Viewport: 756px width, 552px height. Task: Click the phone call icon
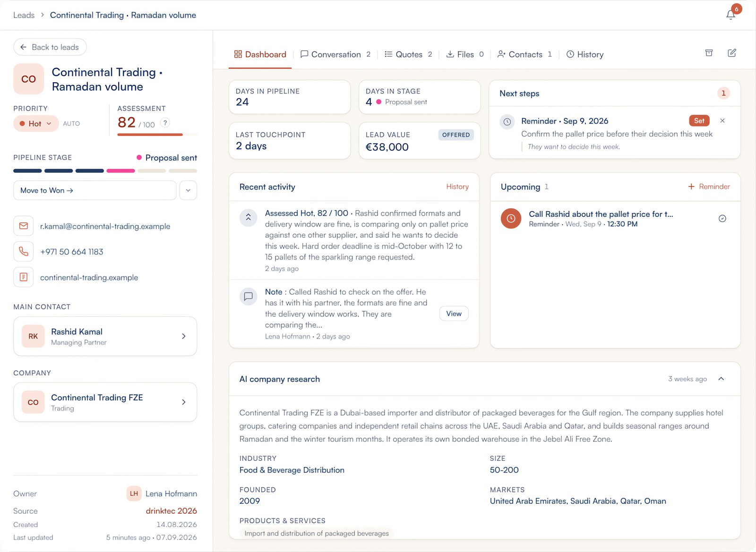click(24, 251)
